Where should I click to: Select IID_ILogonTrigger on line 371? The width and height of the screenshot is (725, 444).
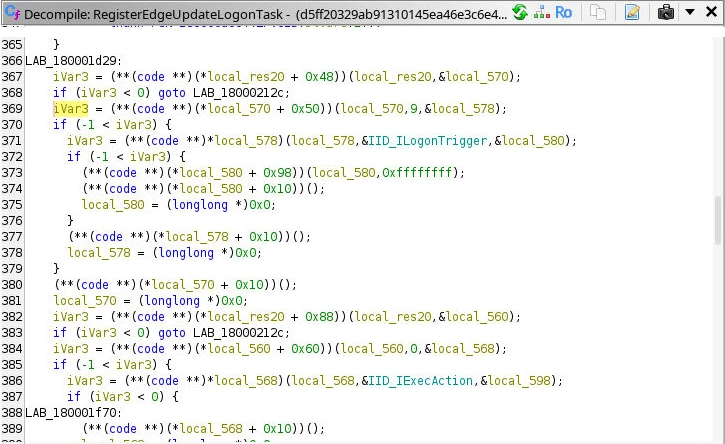428,141
